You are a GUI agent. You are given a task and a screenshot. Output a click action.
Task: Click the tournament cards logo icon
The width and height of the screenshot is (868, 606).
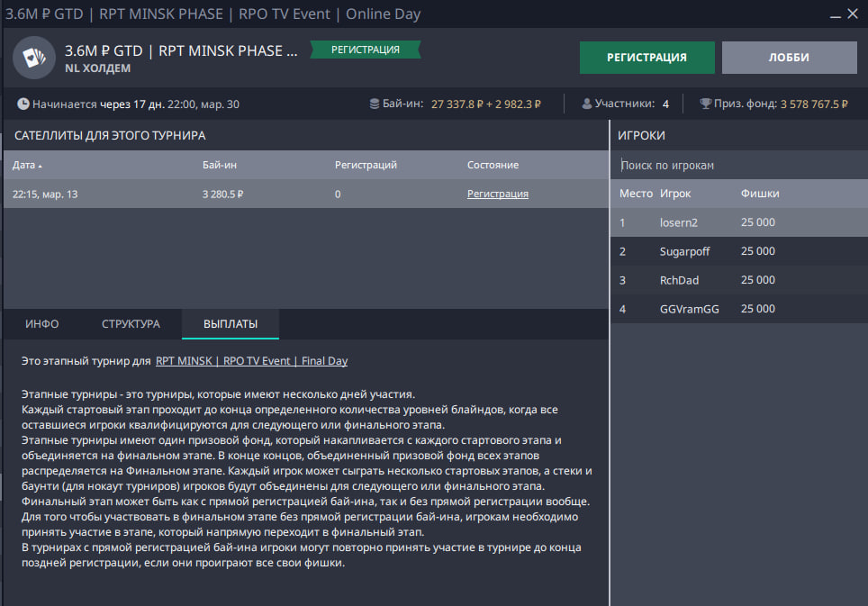pyautogui.click(x=34, y=58)
